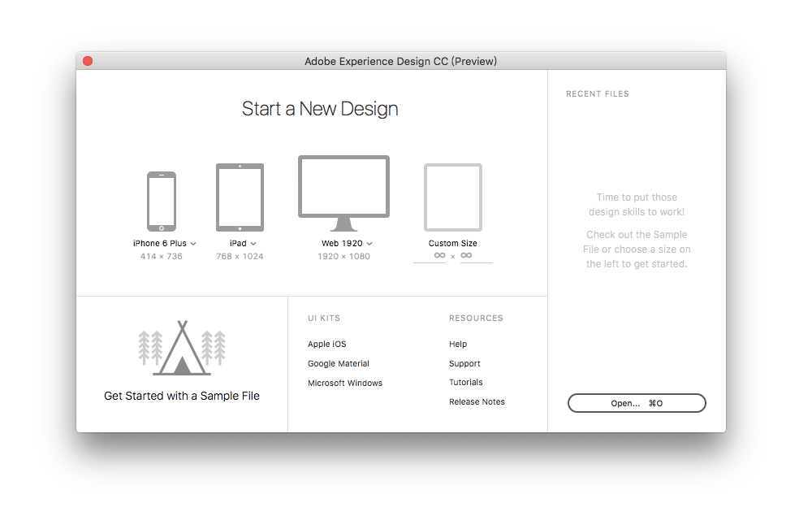Click the tent sample file illustration
Image resolution: width=812 pixels, height=516 pixels.
click(182, 348)
